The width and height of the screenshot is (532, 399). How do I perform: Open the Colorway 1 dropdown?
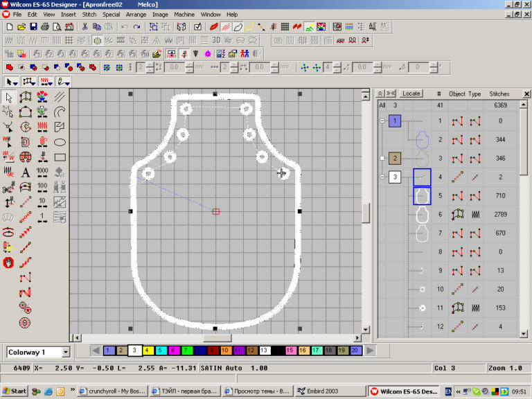66,353
